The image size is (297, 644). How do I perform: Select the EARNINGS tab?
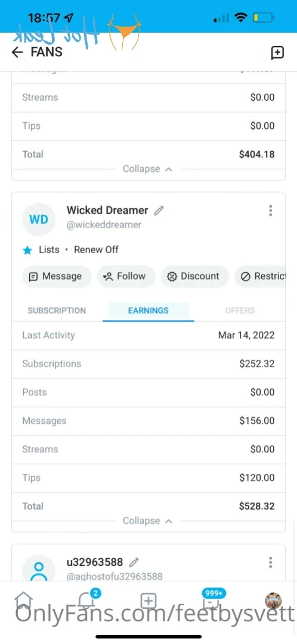tap(148, 310)
